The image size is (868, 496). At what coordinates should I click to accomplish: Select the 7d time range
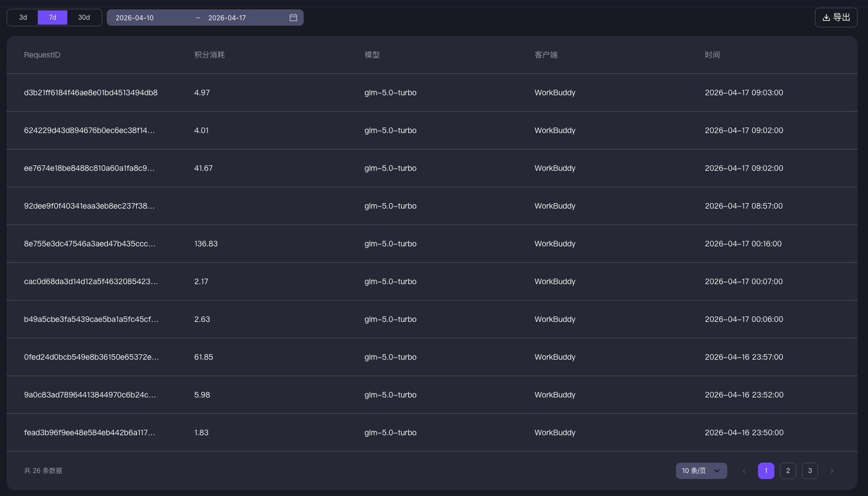[53, 18]
